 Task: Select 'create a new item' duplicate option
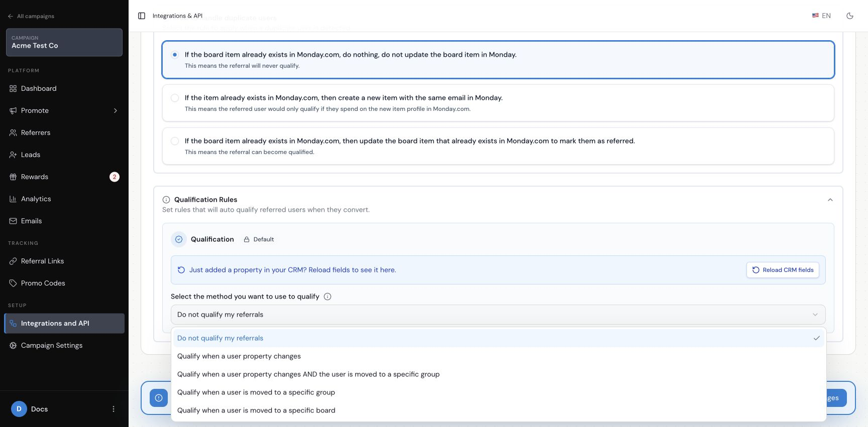(498, 103)
